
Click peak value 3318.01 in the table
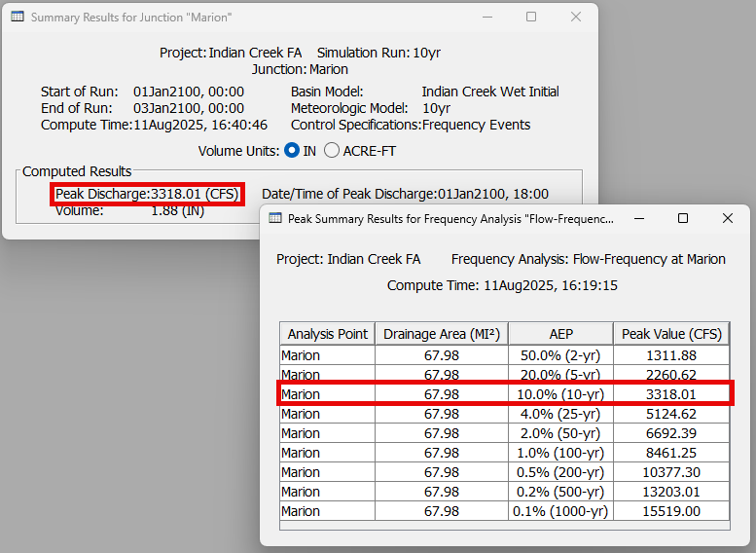pyautogui.click(x=671, y=394)
